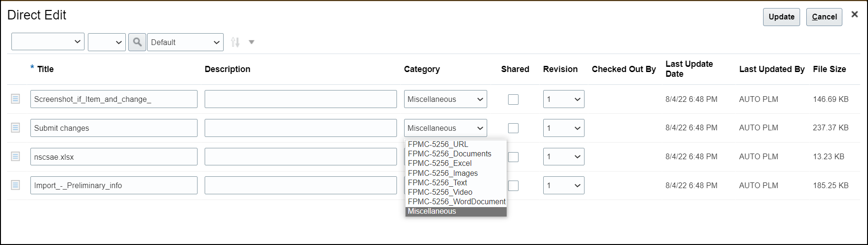Toggle Shared checkbox for Submit changes row
Viewport: 868px width, 245px height.
pyautogui.click(x=513, y=128)
